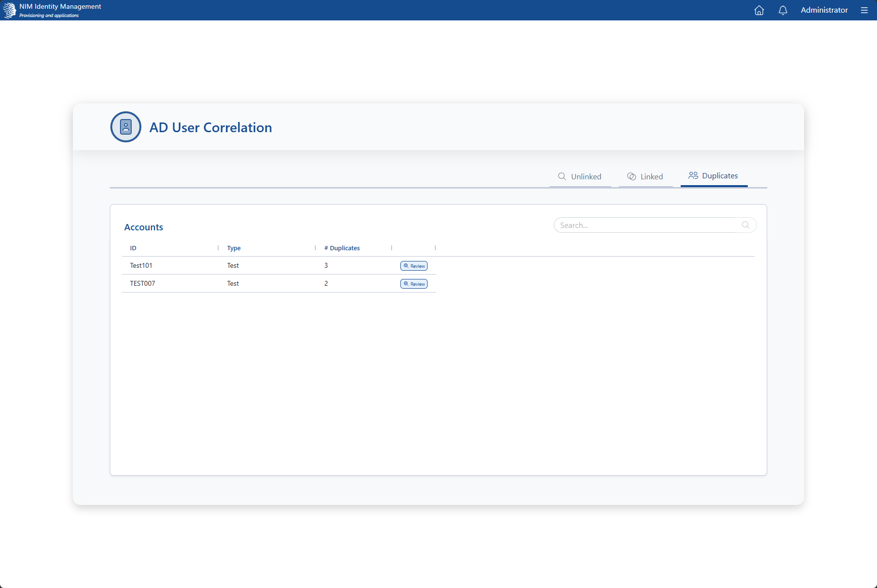Click the AD User Correlation badge icon
Image resolution: width=877 pixels, height=588 pixels.
coord(126,127)
